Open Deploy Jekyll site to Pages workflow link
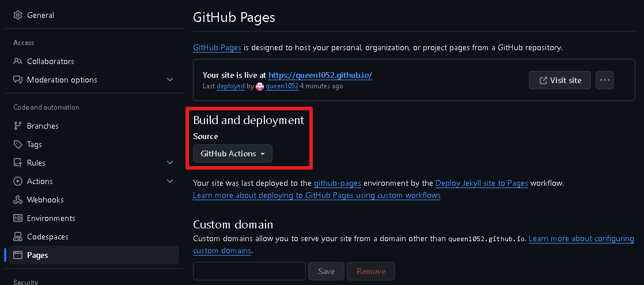Viewport: 644px width, 285px height. pos(482,183)
